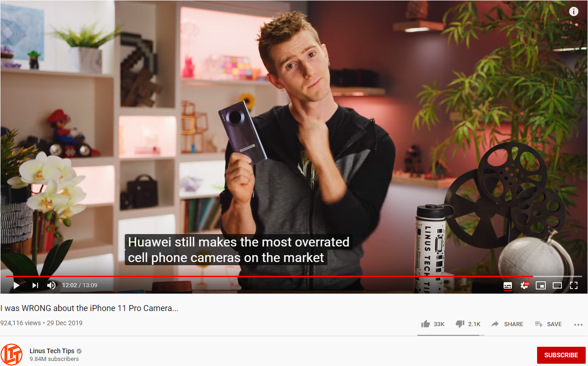Save the video to a playlist
The width and height of the screenshot is (588, 366).
click(548, 324)
